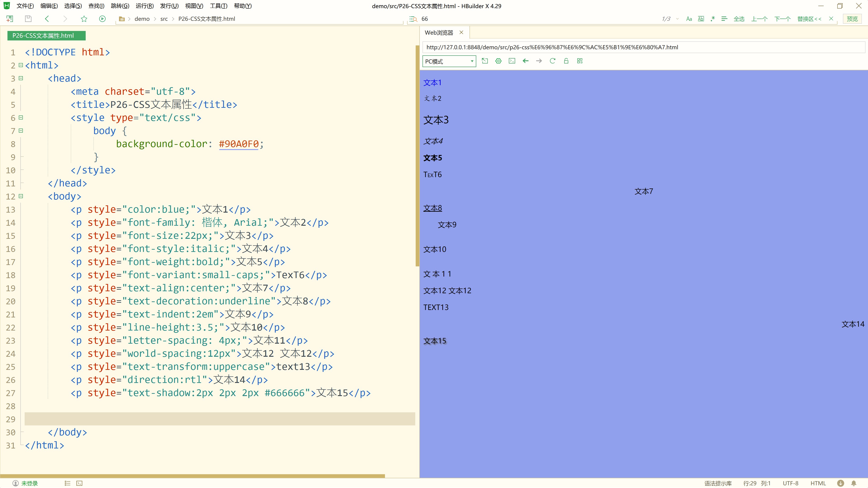Toggle the collapse arrow on line 6
The image size is (868, 488).
pos(21,117)
